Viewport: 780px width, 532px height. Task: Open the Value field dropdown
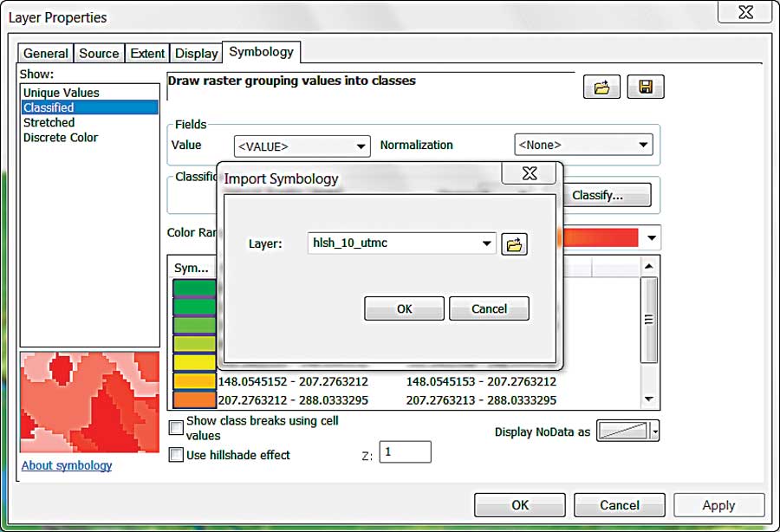tap(302, 146)
